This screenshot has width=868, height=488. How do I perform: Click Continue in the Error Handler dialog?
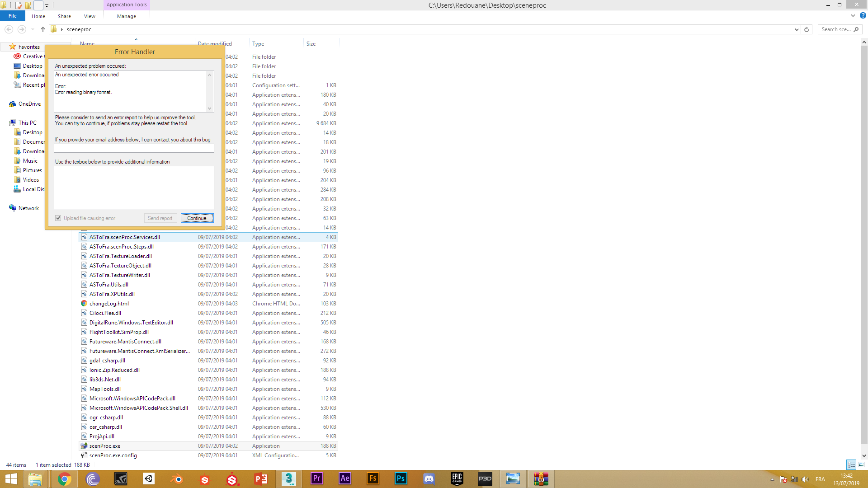[x=197, y=218]
